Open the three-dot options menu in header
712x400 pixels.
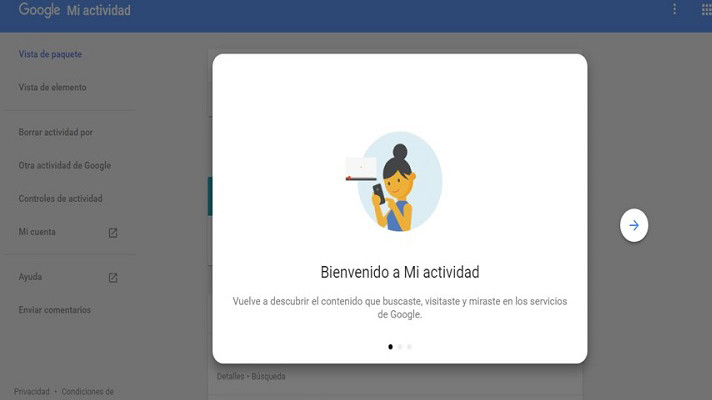(674, 9)
